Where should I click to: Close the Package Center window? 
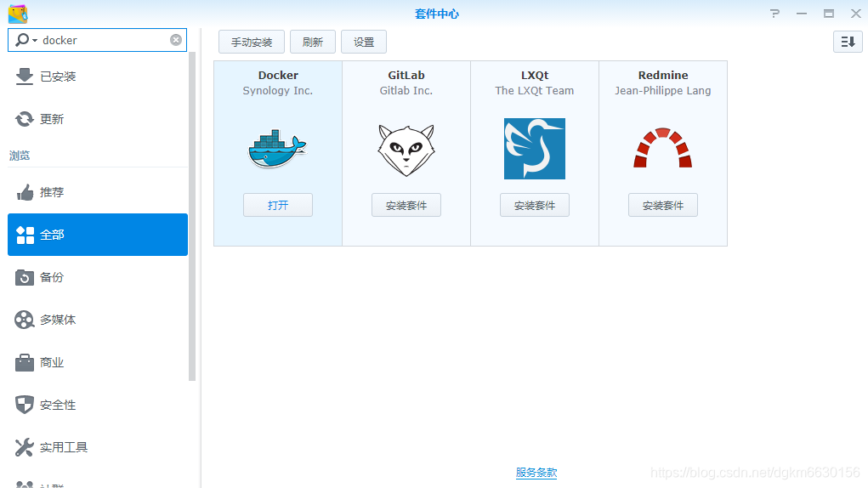tap(855, 14)
